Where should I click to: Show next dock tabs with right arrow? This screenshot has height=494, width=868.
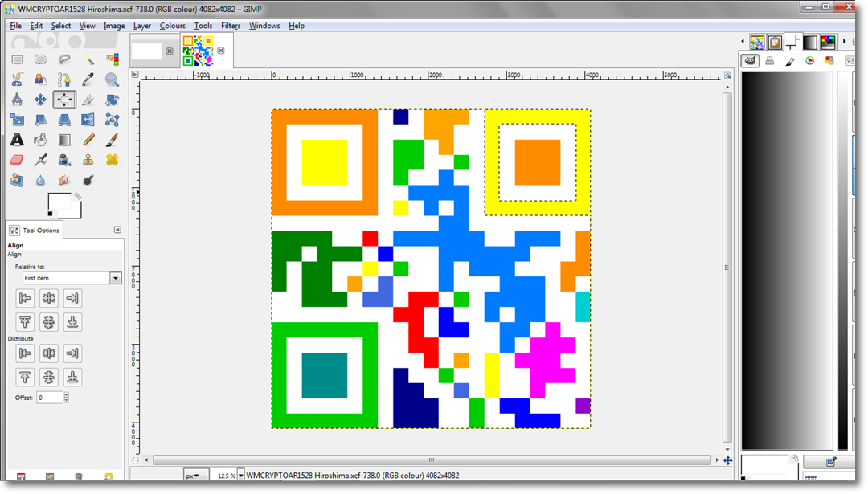pos(844,42)
